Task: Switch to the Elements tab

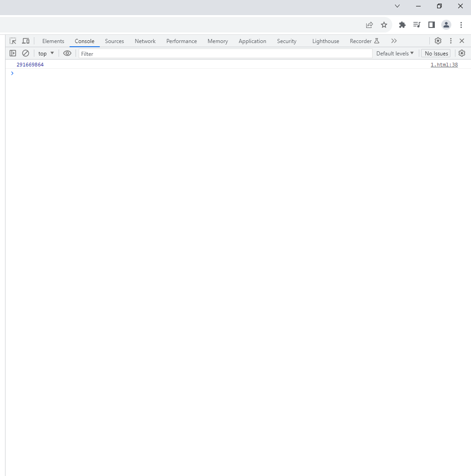Action: pos(53,41)
